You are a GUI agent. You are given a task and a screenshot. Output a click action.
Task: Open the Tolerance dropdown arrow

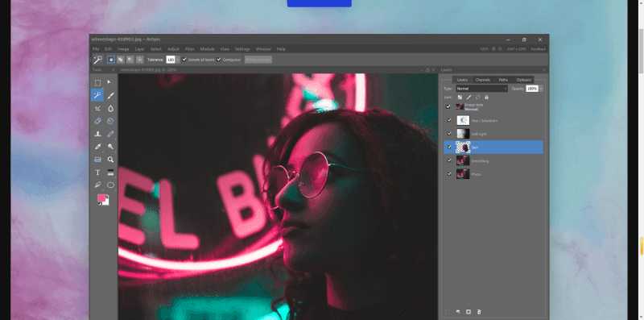(178, 60)
